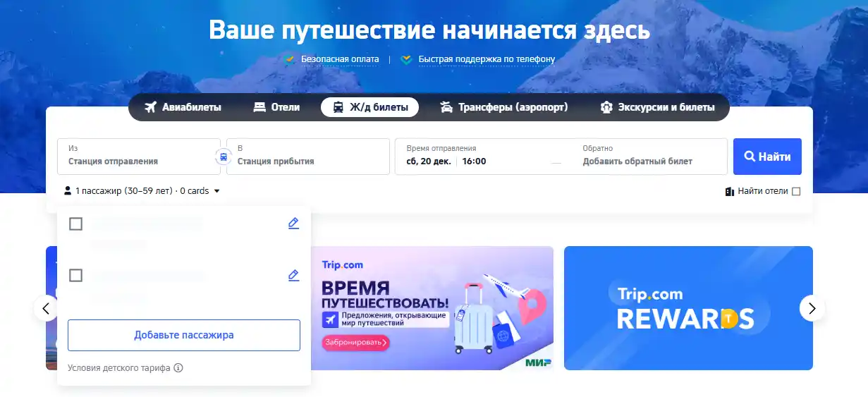Edit the second passenger with pencil icon
Image resolution: width=868 pixels, height=397 pixels.
pyautogui.click(x=293, y=275)
